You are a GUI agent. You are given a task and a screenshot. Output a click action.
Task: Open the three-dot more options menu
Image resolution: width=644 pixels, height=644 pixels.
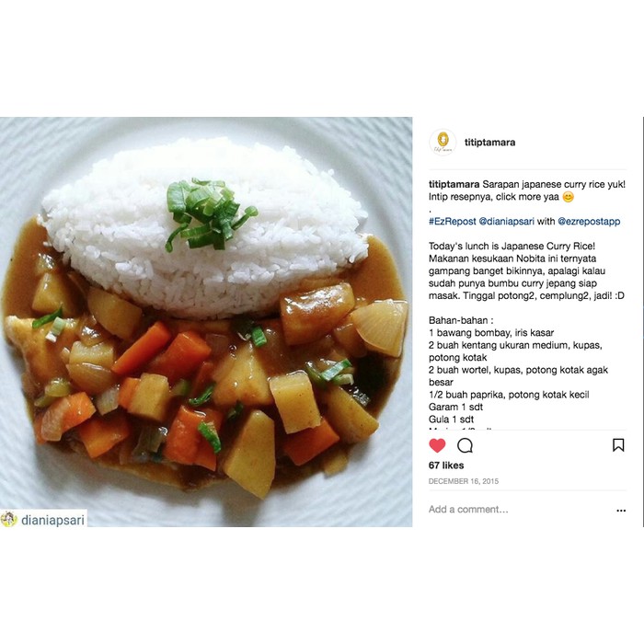(x=621, y=511)
